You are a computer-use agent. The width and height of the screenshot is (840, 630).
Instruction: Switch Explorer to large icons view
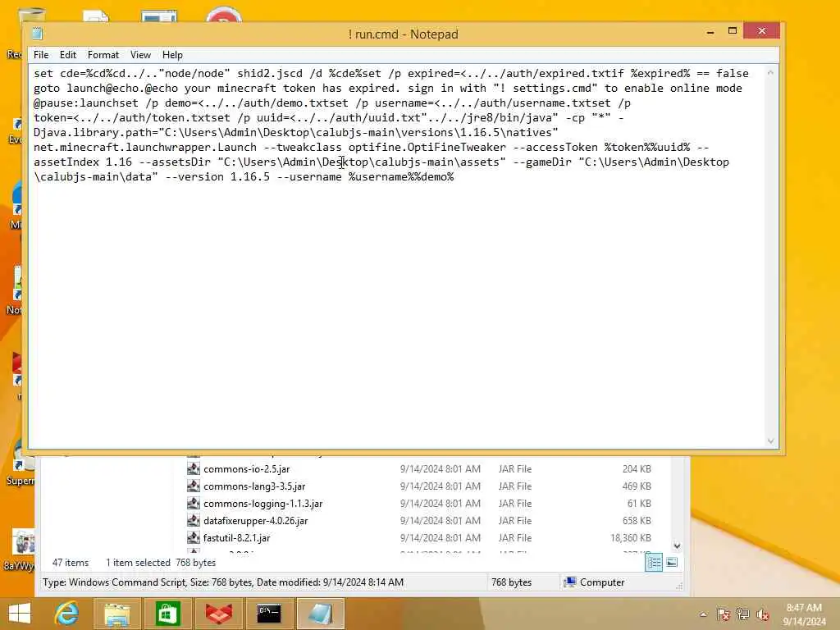tap(672, 563)
